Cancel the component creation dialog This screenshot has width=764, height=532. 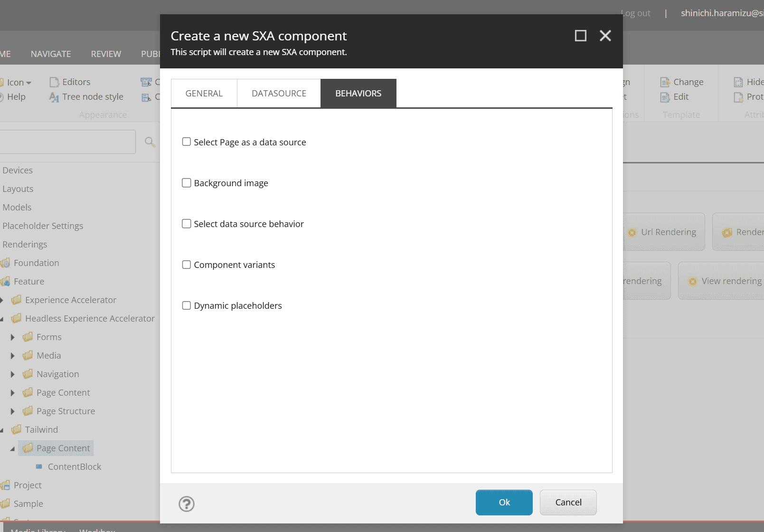(568, 503)
